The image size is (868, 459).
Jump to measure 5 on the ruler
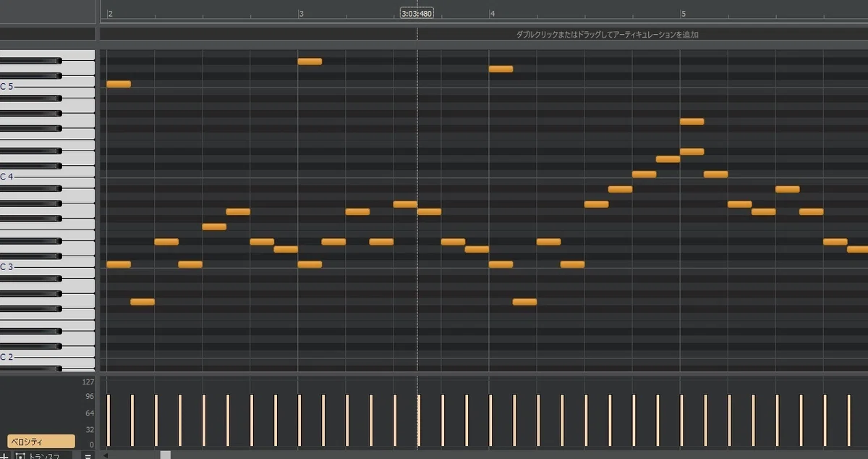tap(683, 14)
